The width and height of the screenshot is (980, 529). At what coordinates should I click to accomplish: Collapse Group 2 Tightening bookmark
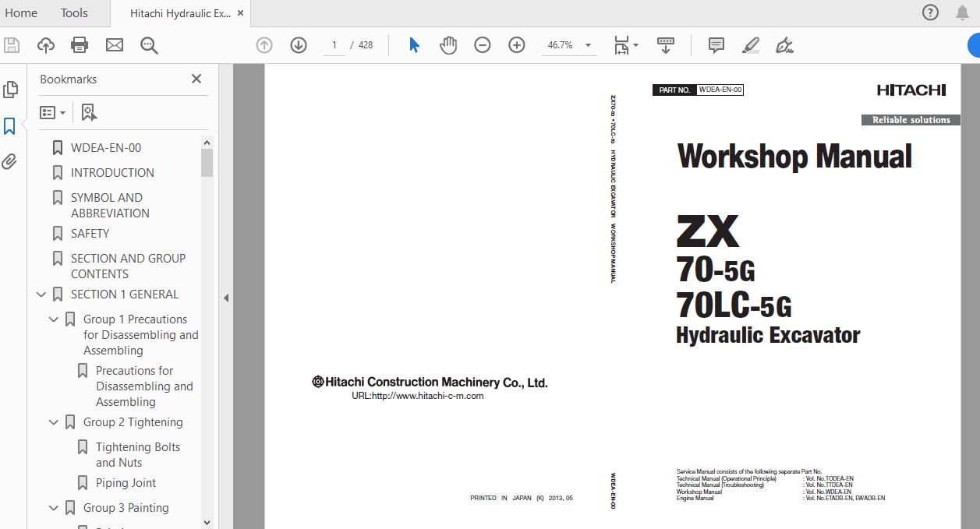coord(54,422)
